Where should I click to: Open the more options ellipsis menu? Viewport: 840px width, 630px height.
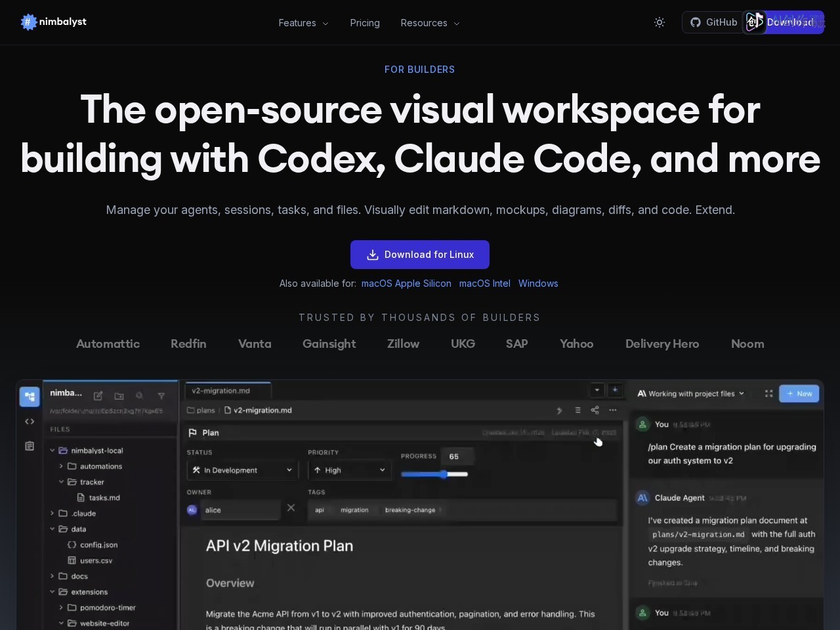(x=613, y=411)
